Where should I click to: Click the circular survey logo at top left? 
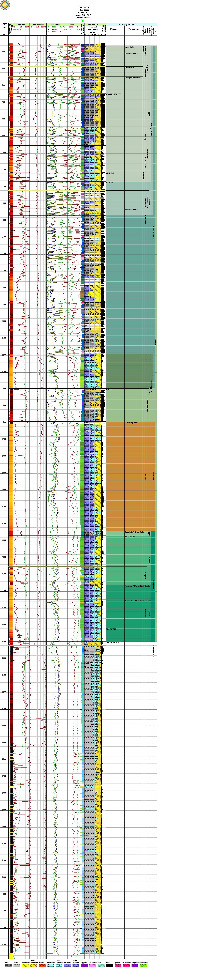[5, 5]
